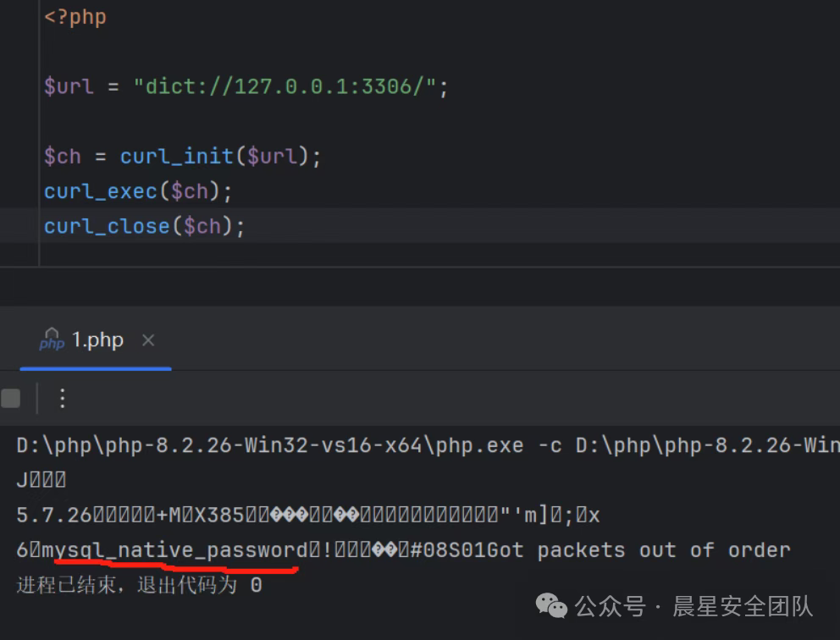Click the $ch variable in curl_init line
Screen dimensions: 840x640
[x=63, y=157]
